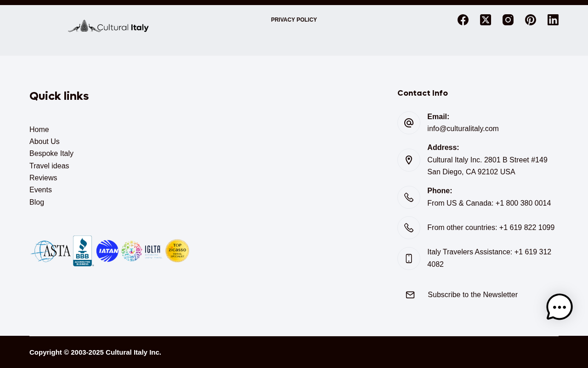Visit the Instagram profile icon
The image size is (588, 368).
click(508, 20)
